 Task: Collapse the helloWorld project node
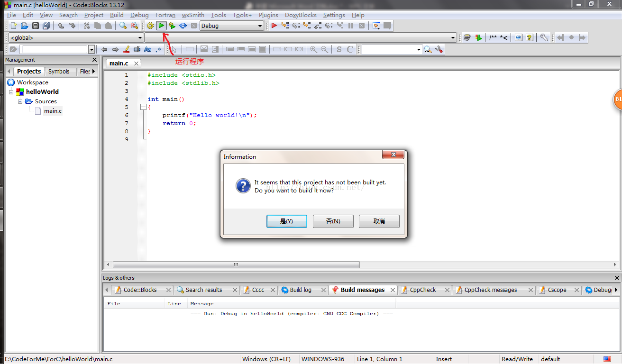(x=11, y=92)
